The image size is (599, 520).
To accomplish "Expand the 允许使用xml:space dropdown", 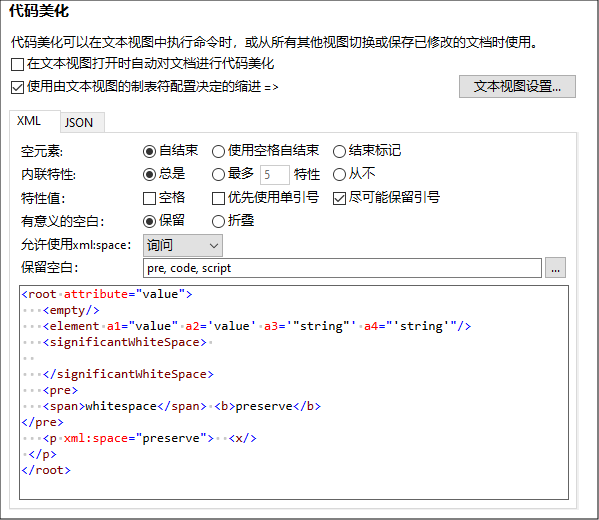I will [x=183, y=245].
